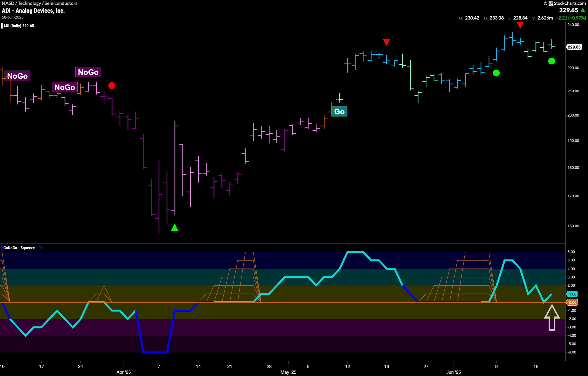Click the 160.00 price axis label
The width and height of the screenshot is (588, 376).
tap(573, 226)
